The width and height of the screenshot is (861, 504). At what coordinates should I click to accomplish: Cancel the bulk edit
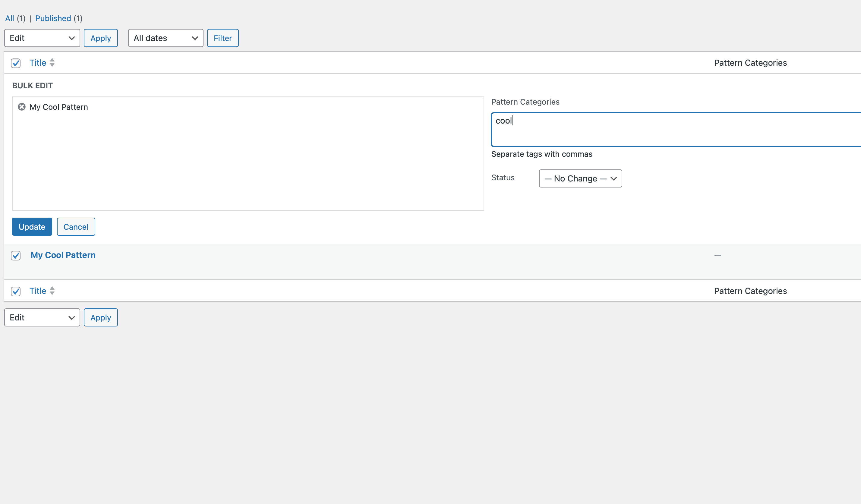[x=76, y=227]
